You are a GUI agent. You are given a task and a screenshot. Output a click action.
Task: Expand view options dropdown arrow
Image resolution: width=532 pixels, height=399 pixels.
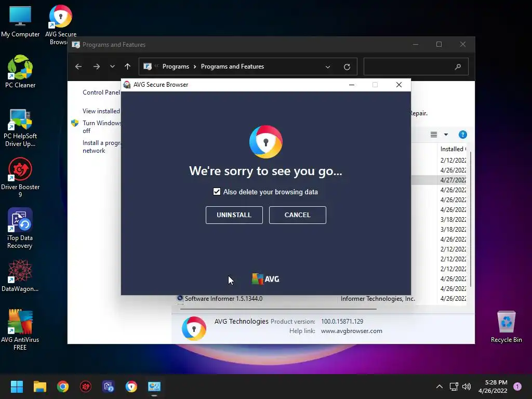click(446, 135)
